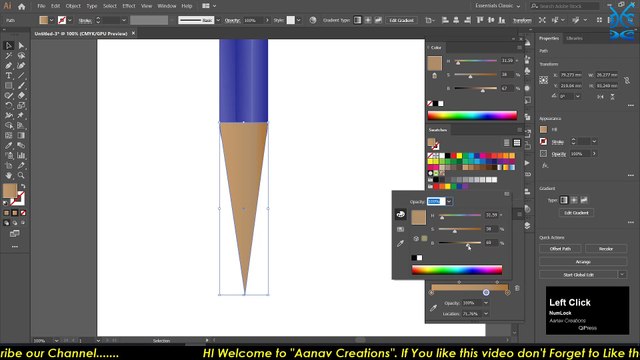Click the Arrange quick action button
The image size is (640, 360).
point(583,262)
